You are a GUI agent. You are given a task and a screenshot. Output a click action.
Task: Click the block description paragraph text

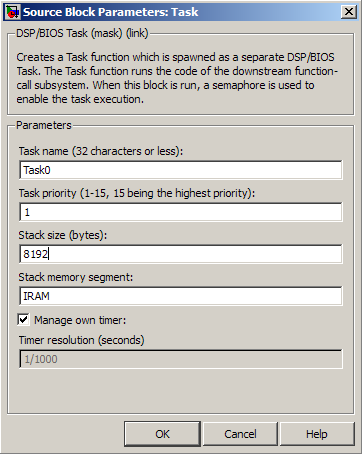pos(177,78)
